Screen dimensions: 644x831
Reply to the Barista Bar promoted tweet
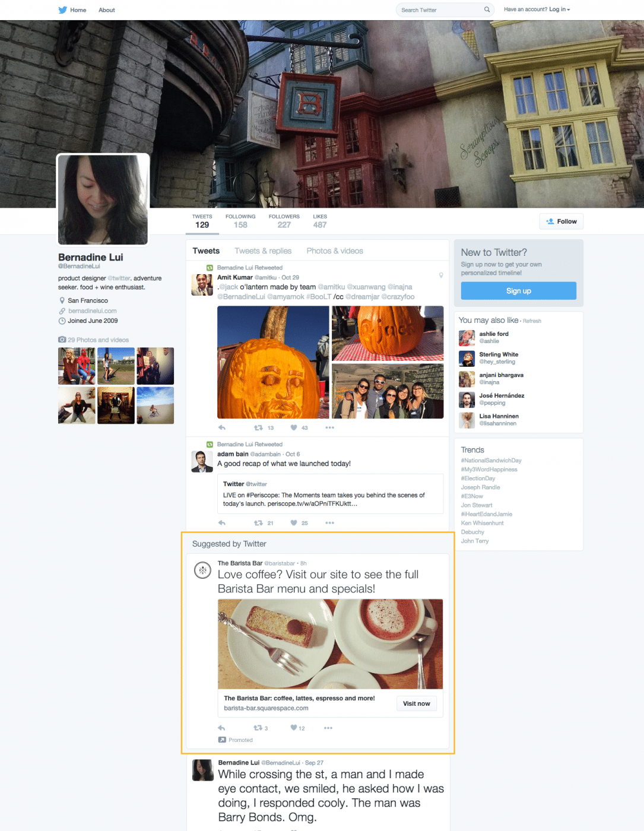[x=222, y=728]
